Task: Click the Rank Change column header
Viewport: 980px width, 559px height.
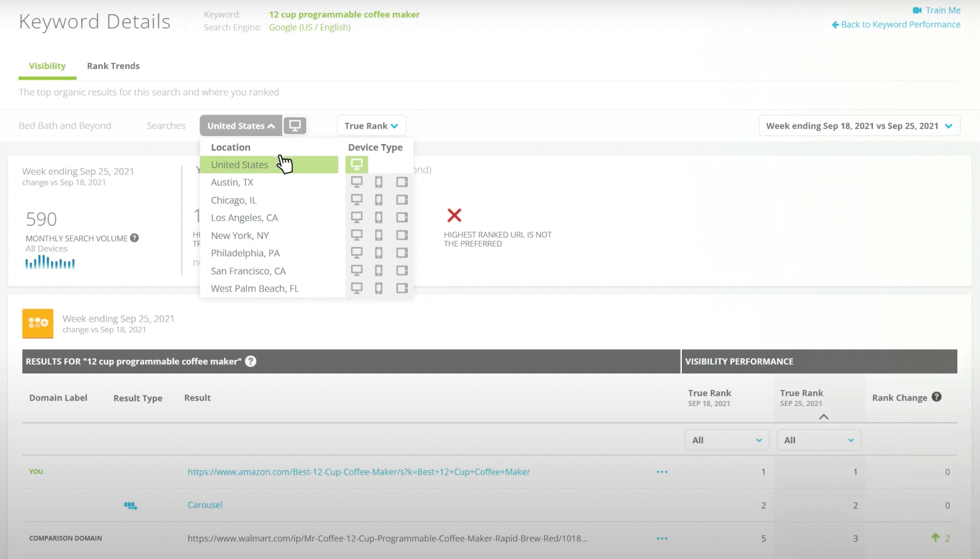Action: click(899, 398)
